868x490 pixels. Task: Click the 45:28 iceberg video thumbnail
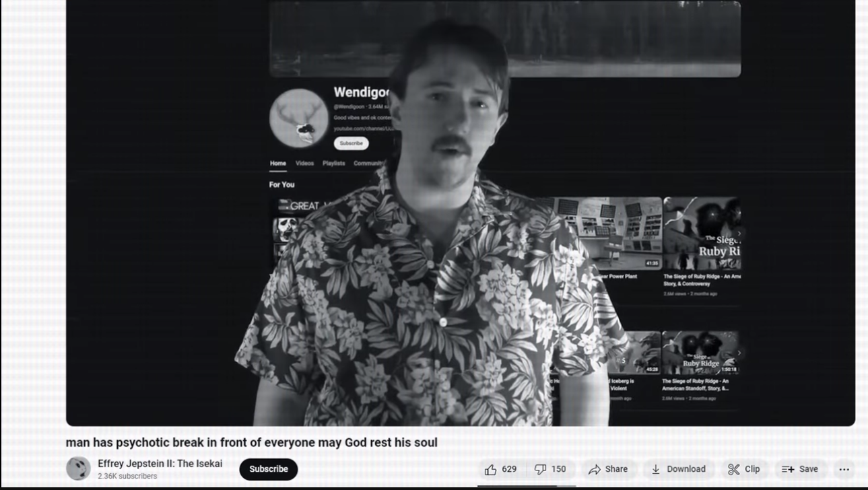click(x=637, y=353)
